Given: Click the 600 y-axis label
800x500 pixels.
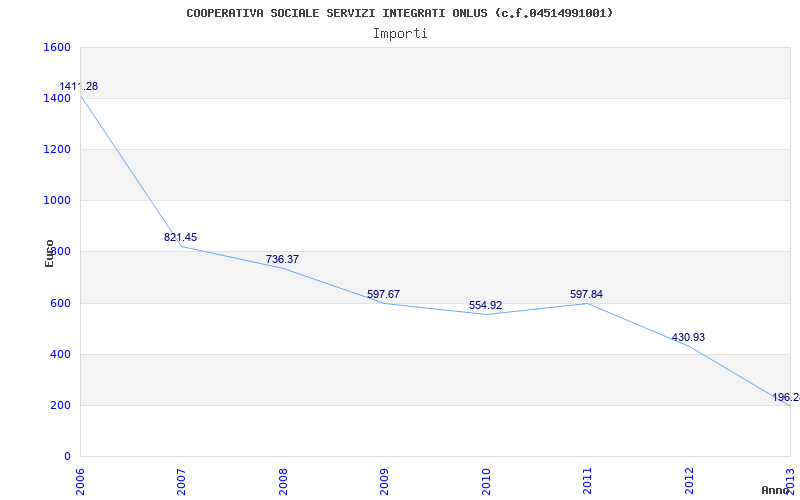Looking at the screenshot, I should (x=60, y=304).
